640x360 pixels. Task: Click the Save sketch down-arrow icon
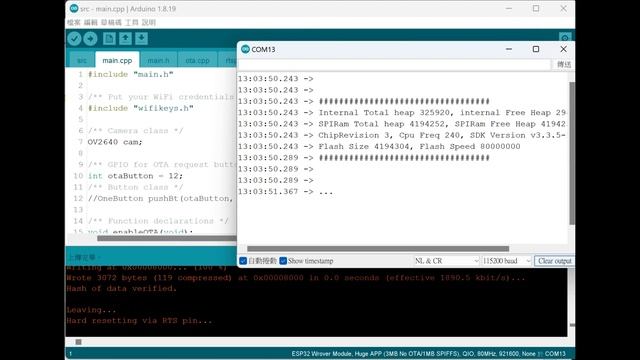pyautogui.click(x=142, y=39)
